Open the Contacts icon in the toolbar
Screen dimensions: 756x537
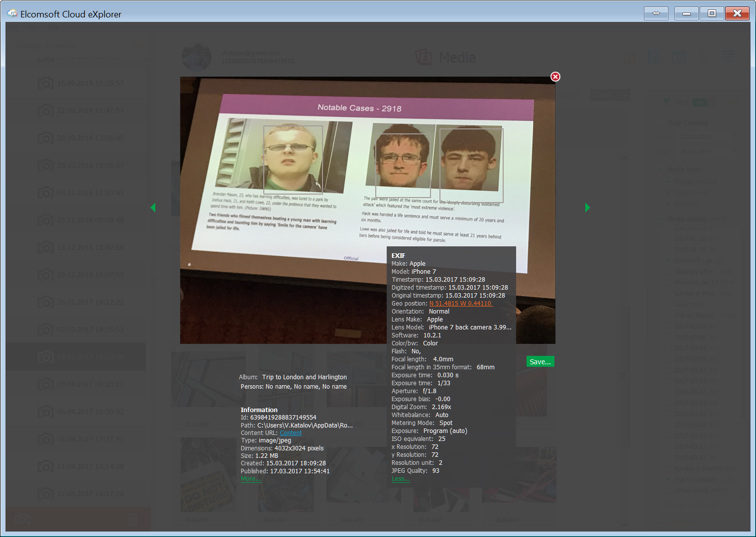(654, 57)
